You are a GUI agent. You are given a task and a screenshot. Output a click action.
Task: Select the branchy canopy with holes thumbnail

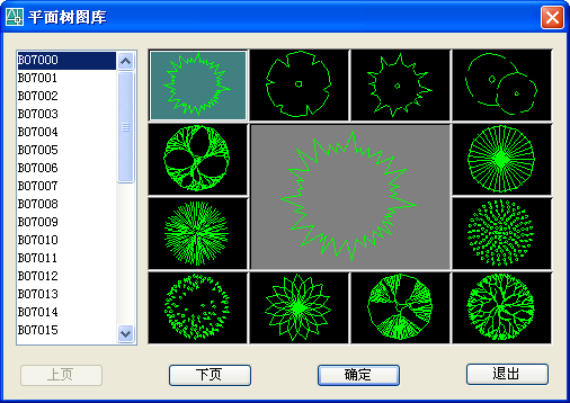click(x=198, y=159)
